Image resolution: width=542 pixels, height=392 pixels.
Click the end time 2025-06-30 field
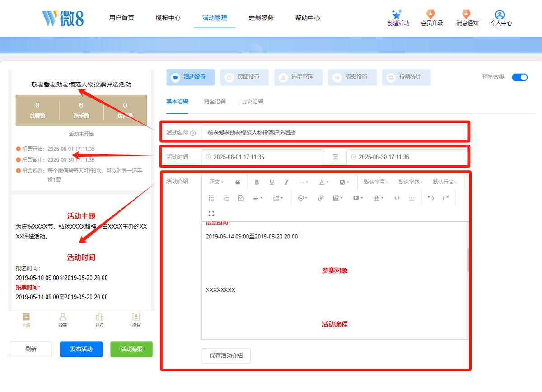point(407,157)
